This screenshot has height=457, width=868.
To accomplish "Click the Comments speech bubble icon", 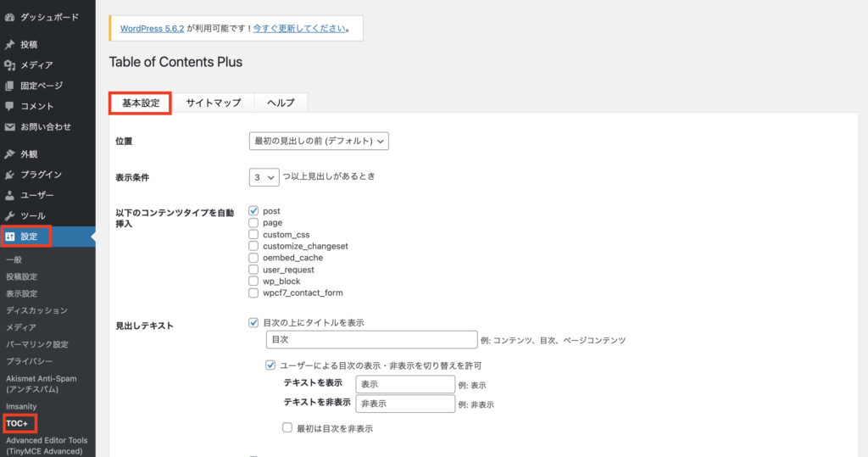I will point(9,106).
